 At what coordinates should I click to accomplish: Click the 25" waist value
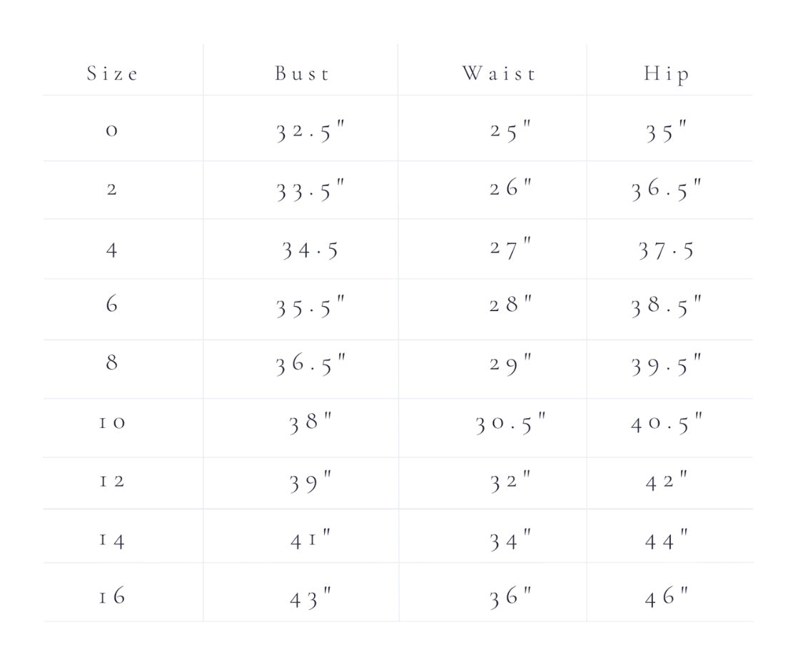click(x=510, y=131)
